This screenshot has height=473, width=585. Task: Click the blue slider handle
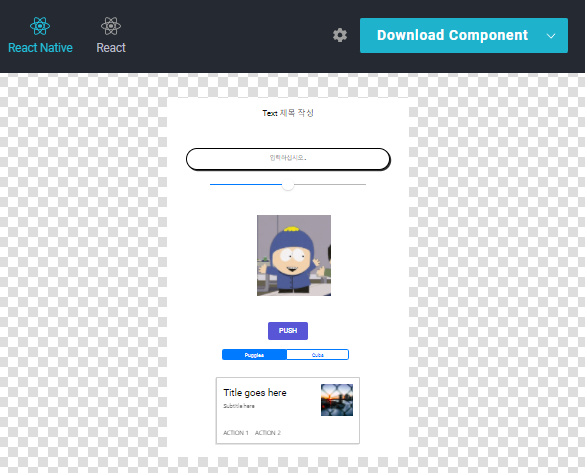pyautogui.click(x=288, y=184)
